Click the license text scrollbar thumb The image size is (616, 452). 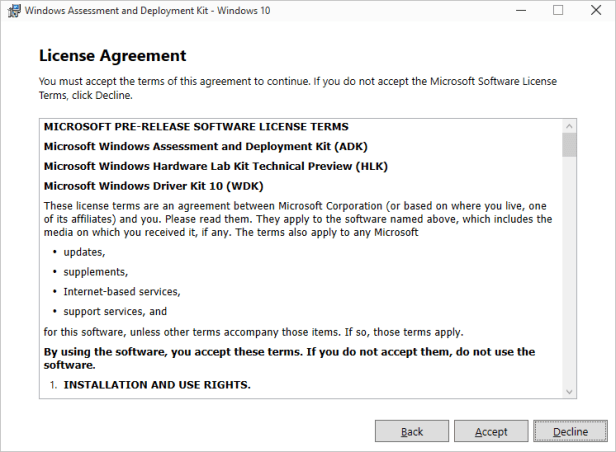(569, 146)
